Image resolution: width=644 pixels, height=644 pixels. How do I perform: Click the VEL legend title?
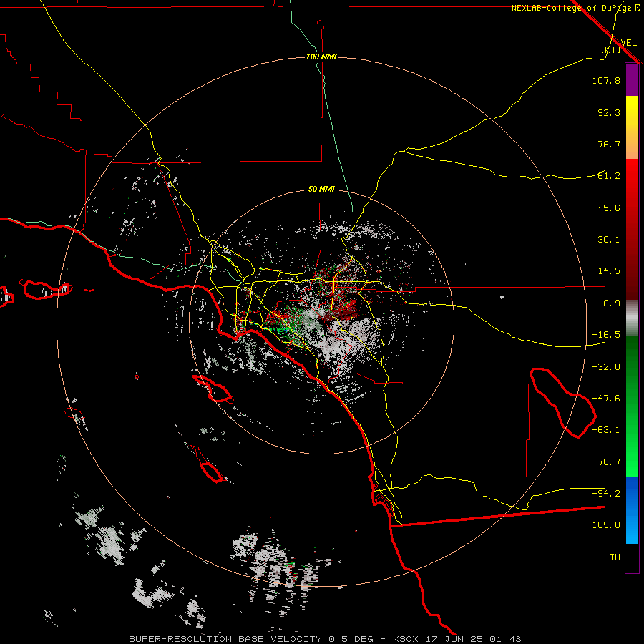click(628, 43)
